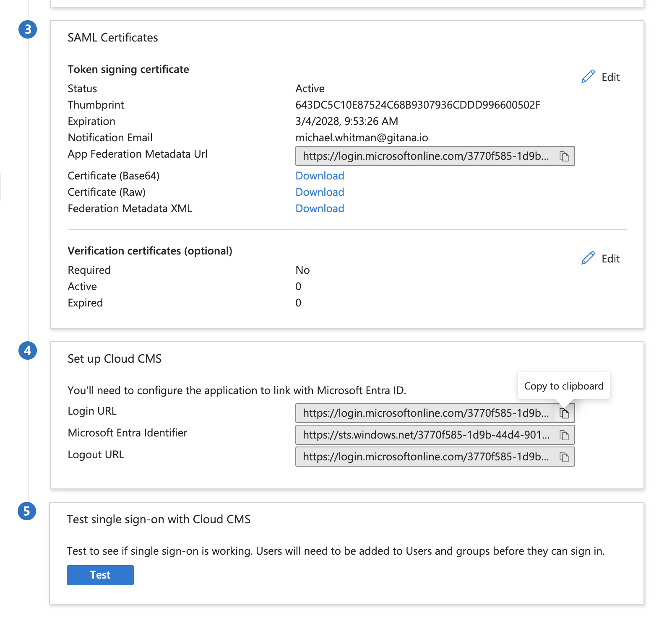This screenshot has width=672, height=618.
Task: Download the Certificate (Raw)
Action: [320, 192]
